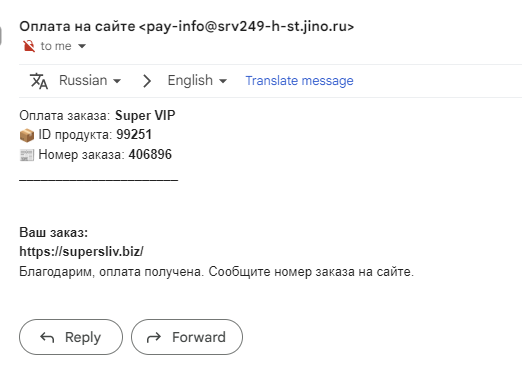Click the product ID 99251
Viewport: 522px width, 374px height.
pyautogui.click(x=134, y=135)
